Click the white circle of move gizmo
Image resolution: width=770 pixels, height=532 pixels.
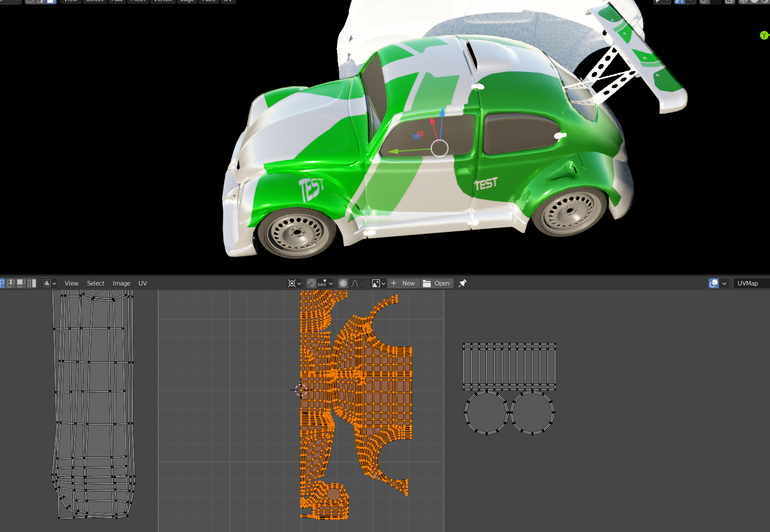pyautogui.click(x=440, y=148)
